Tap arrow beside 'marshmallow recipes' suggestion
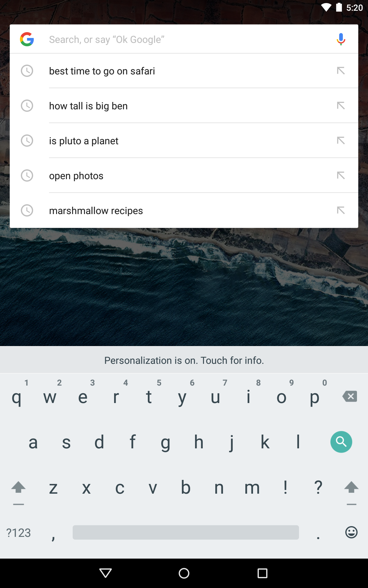Screen dimensions: 368x588 pyautogui.click(x=341, y=210)
